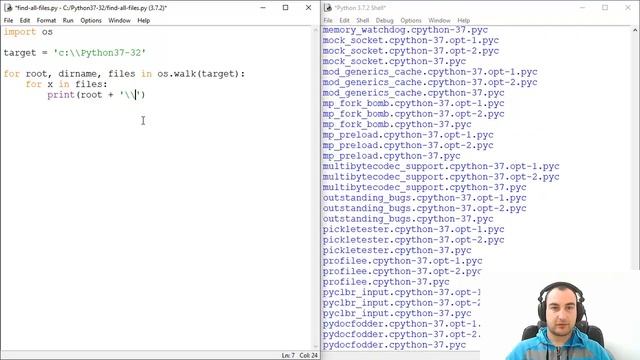Close the Python Shell window
This screenshot has height=360, width=640.
(x=628, y=8)
